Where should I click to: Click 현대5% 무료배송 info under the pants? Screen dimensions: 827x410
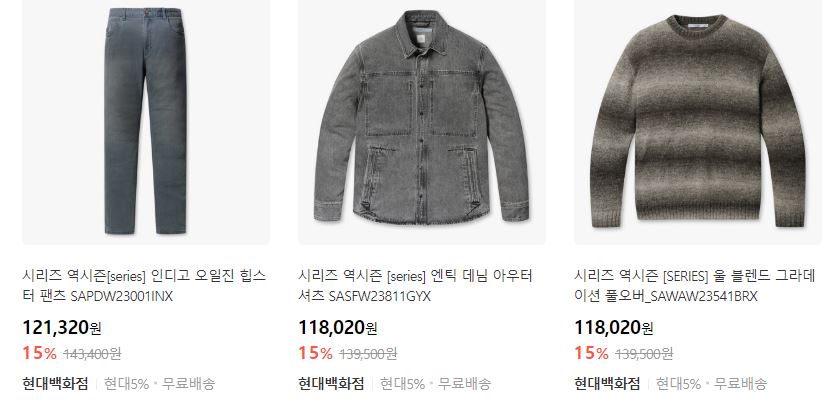tap(159, 384)
